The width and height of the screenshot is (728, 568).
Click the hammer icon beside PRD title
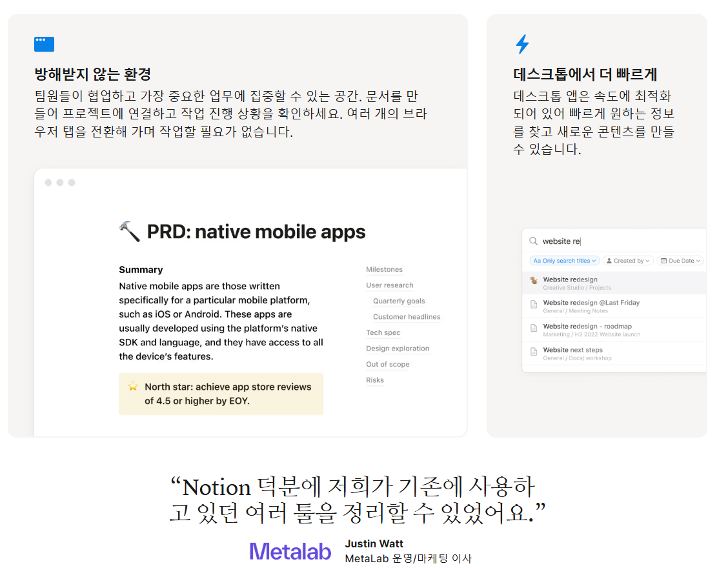(x=129, y=231)
